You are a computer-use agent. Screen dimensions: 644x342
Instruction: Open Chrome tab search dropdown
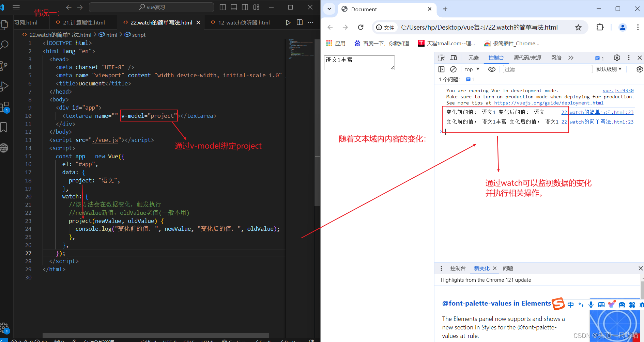pos(329,9)
